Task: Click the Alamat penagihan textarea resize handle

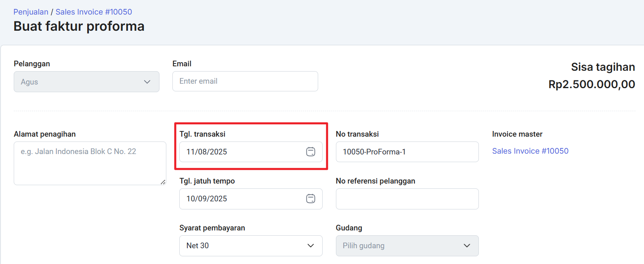Action: point(163,182)
